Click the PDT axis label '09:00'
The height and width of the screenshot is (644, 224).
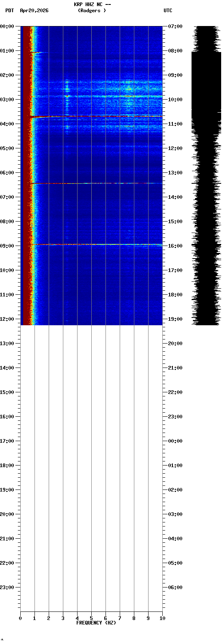[7, 246]
